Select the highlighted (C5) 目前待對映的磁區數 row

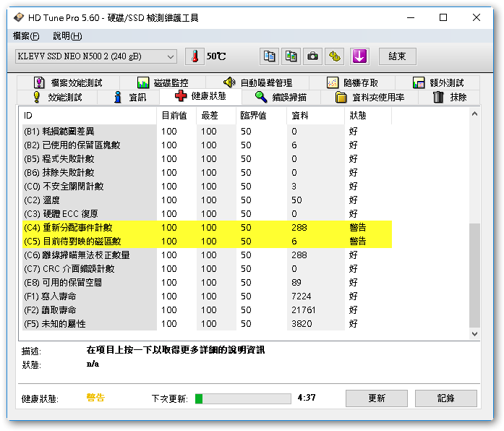207,241
